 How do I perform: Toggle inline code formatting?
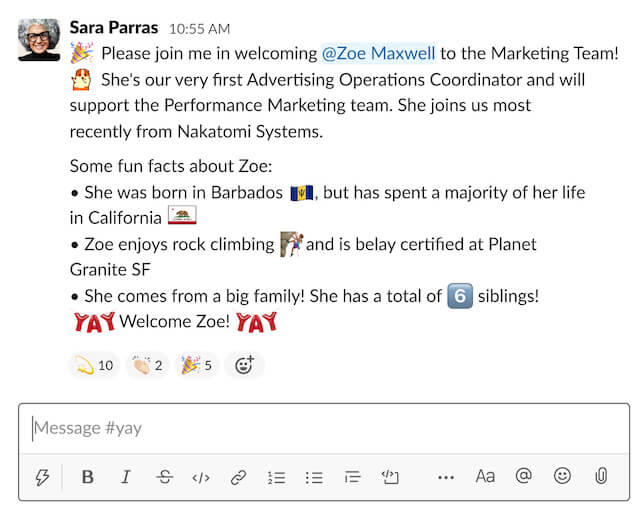pyautogui.click(x=201, y=477)
